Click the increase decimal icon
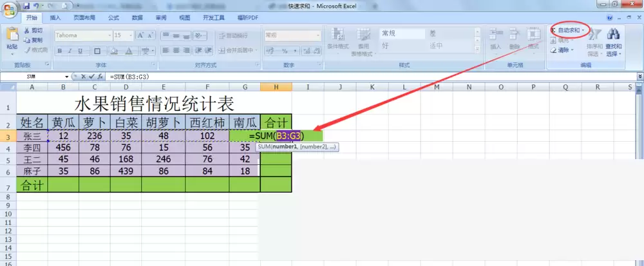The width and height of the screenshot is (644, 266). [307, 52]
